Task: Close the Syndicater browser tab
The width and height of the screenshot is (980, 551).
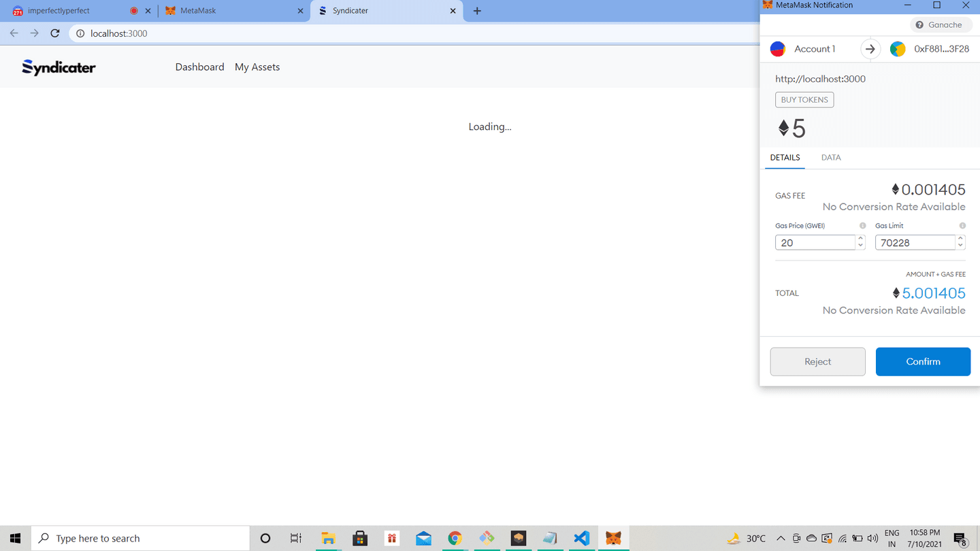Action: tap(453, 11)
